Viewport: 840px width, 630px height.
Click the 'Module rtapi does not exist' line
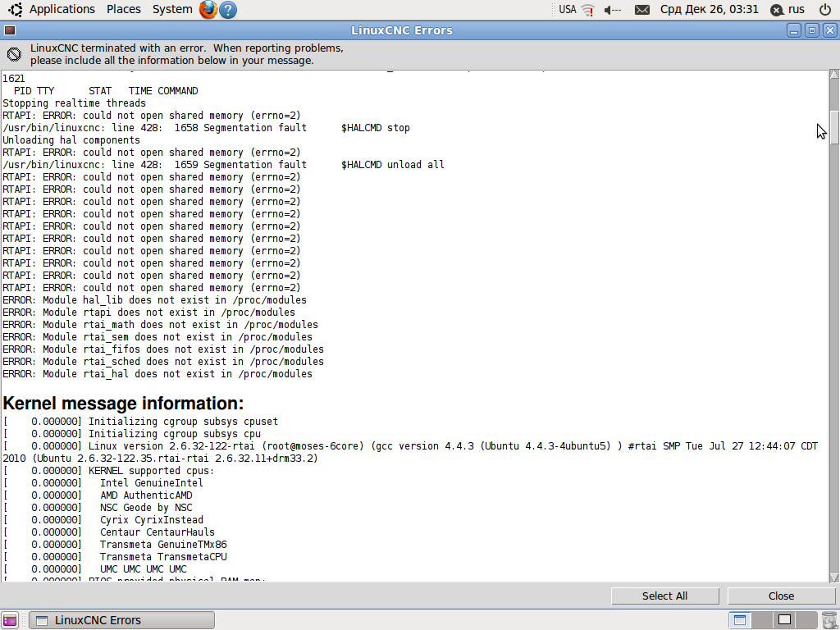click(149, 313)
